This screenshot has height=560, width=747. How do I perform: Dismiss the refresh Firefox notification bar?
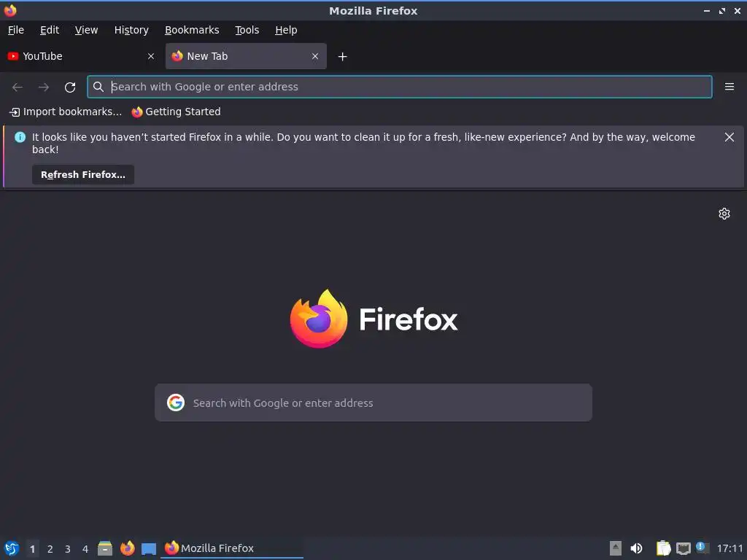click(x=729, y=137)
